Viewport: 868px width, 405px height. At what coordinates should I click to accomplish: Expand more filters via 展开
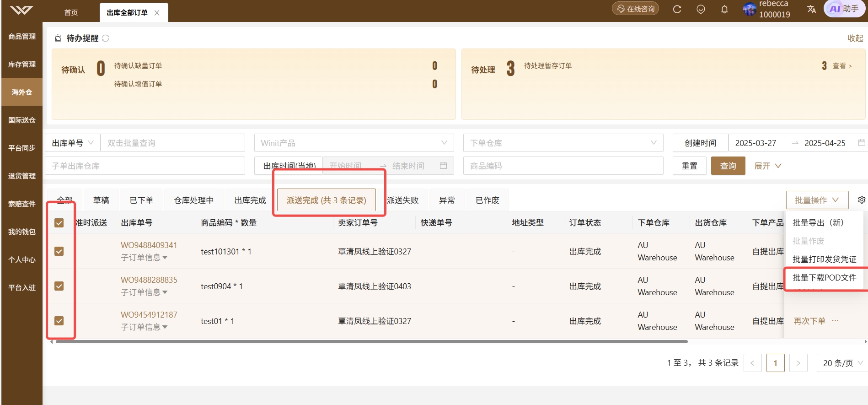point(767,166)
